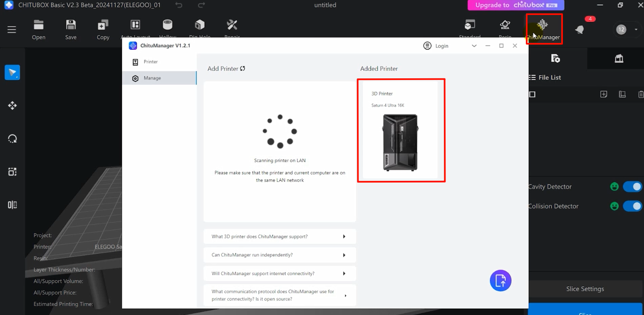Open ChituManager from the top toolbar

pos(543,29)
